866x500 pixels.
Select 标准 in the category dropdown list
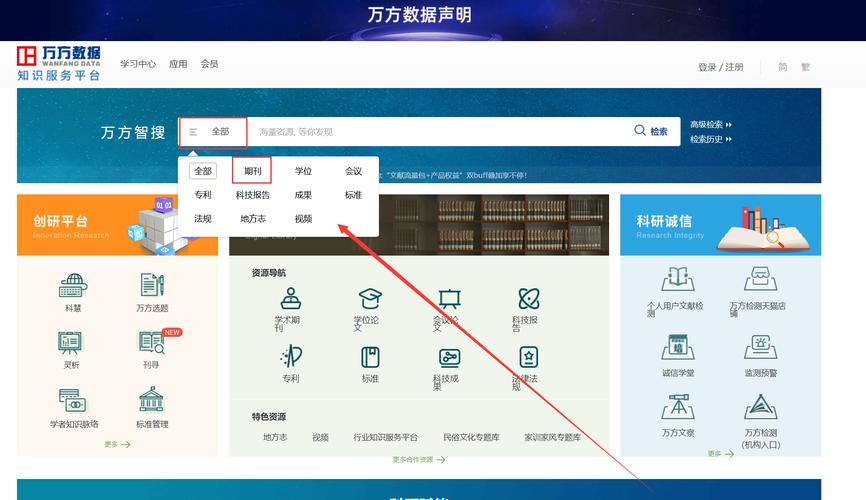pyautogui.click(x=353, y=194)
